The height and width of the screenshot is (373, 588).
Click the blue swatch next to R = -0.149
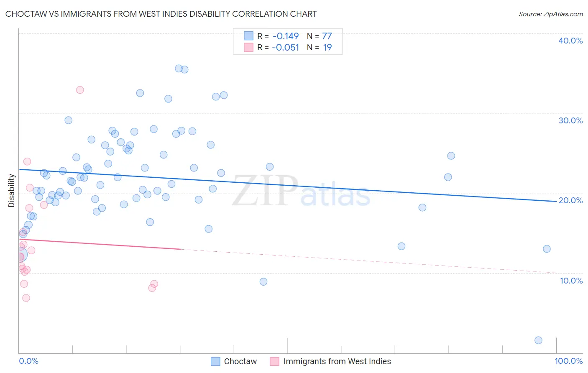pos(248,36)
